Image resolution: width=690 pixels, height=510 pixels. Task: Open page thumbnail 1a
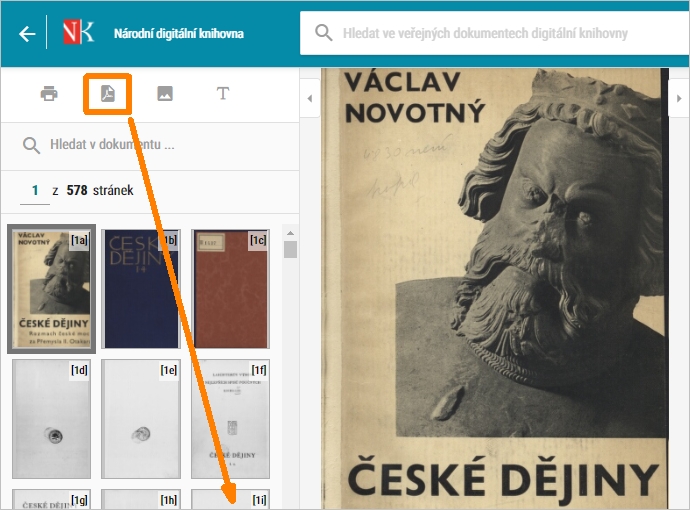[x=51, y=289]
